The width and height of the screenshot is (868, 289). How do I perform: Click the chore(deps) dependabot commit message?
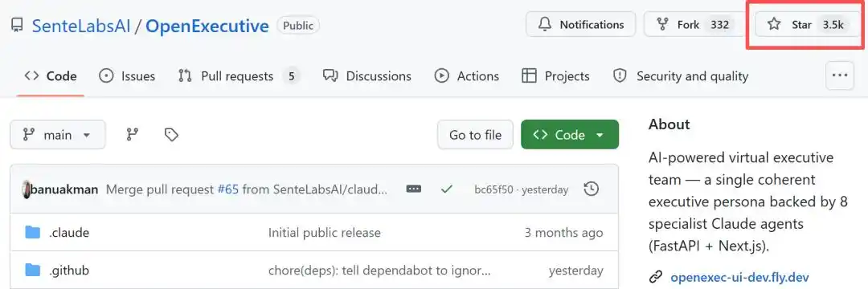(379, 271)
